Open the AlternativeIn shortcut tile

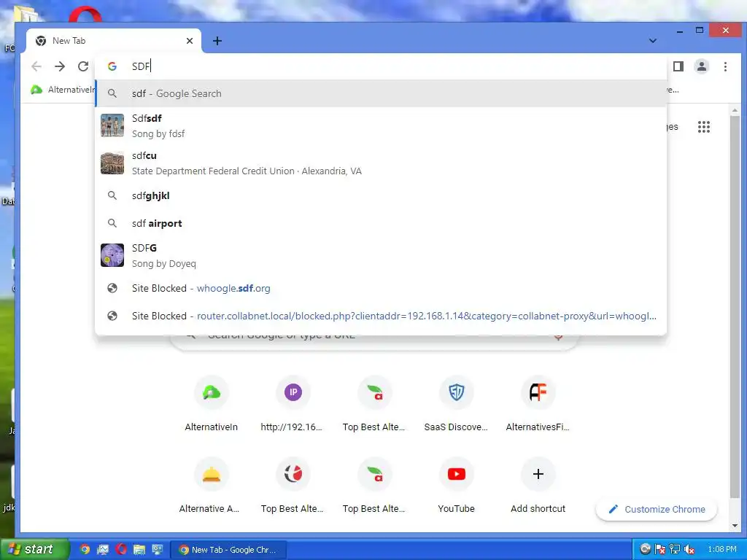pyautogui.click(x=211, y=404)
